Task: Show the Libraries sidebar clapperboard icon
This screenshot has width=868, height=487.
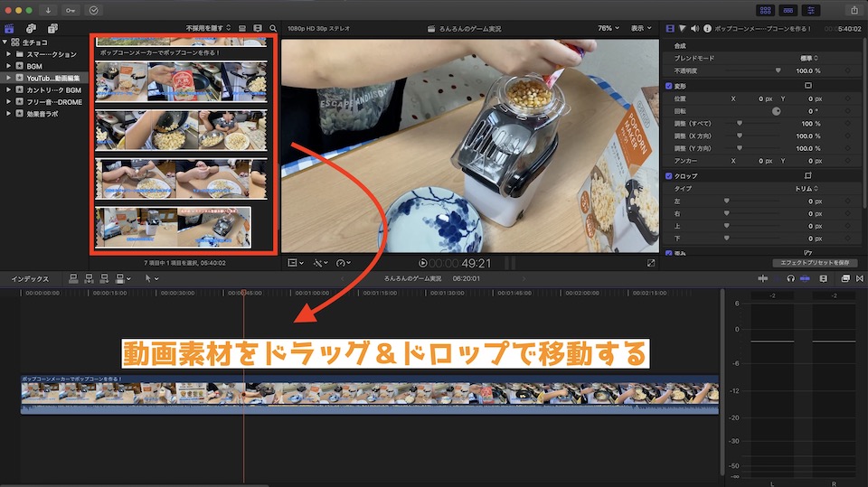Action: (9, 28)
